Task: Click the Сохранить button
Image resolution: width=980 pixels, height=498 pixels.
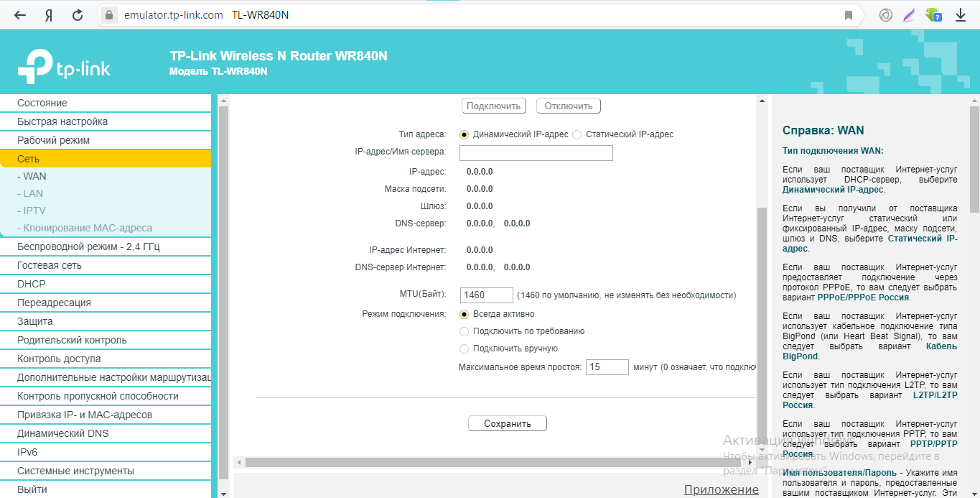Action: click(x=508, y=423)
